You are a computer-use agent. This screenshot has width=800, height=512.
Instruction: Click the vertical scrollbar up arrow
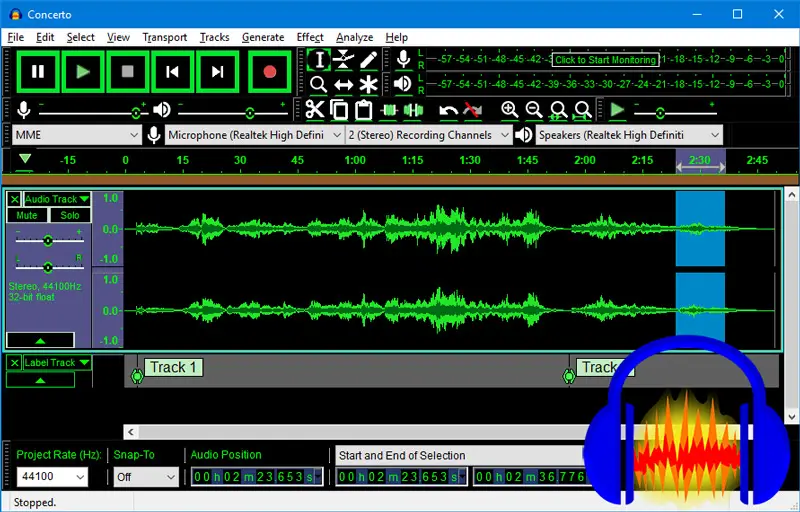click(x=791, y=195)
